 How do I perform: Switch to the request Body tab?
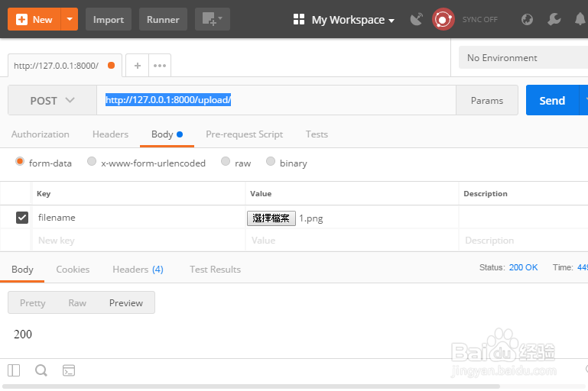coord(167,134)
